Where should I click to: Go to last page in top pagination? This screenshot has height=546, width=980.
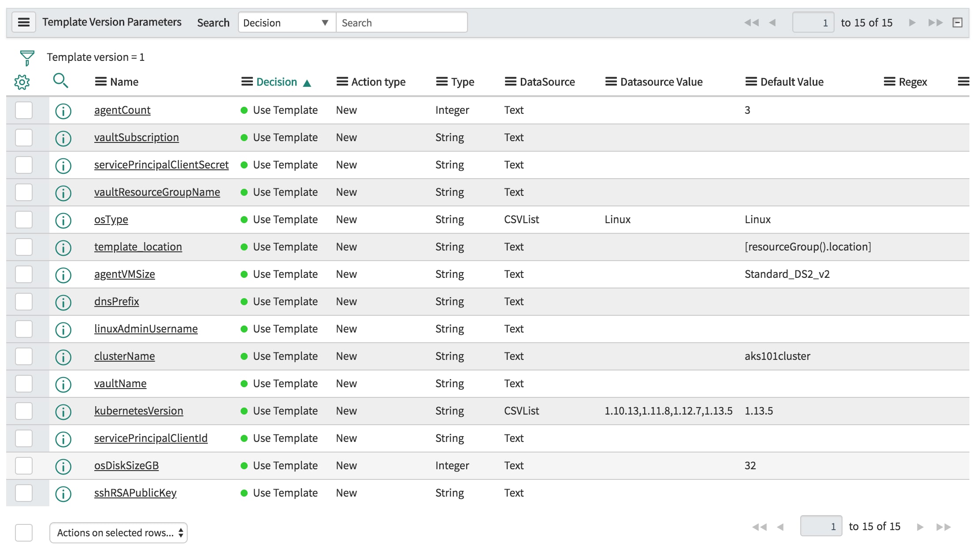point(935,22)
